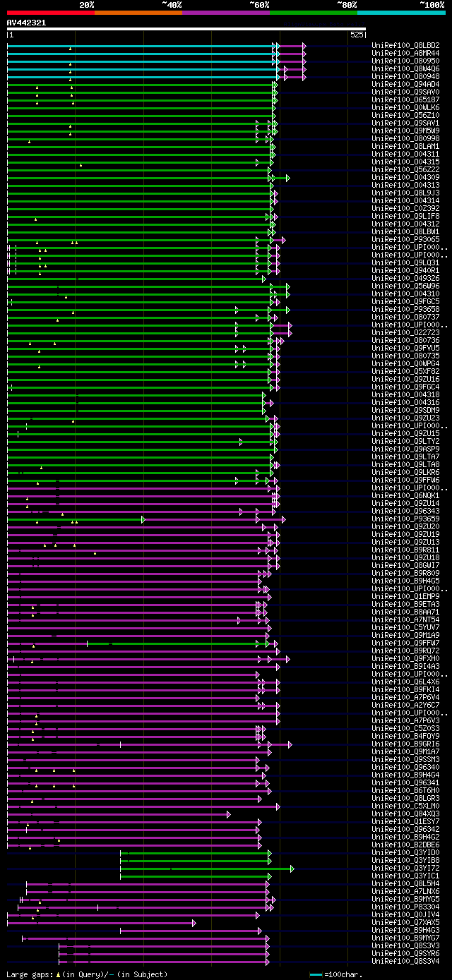Select the UniRef100_Q1EMP9 label

405,597
